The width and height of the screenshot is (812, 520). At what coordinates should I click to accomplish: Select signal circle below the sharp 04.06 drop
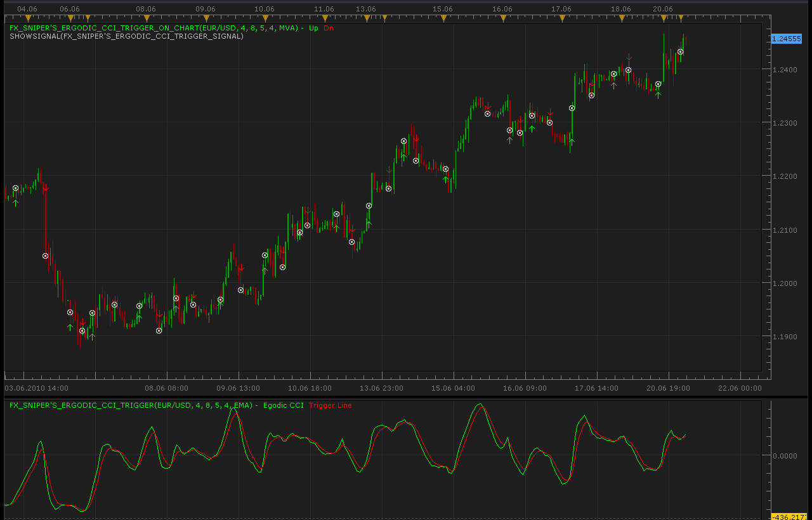(45, 256)
